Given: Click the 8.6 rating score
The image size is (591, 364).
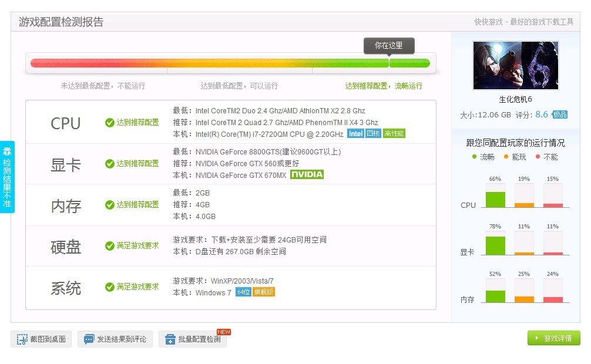Looking at the screenshot, I should [542, 114].
